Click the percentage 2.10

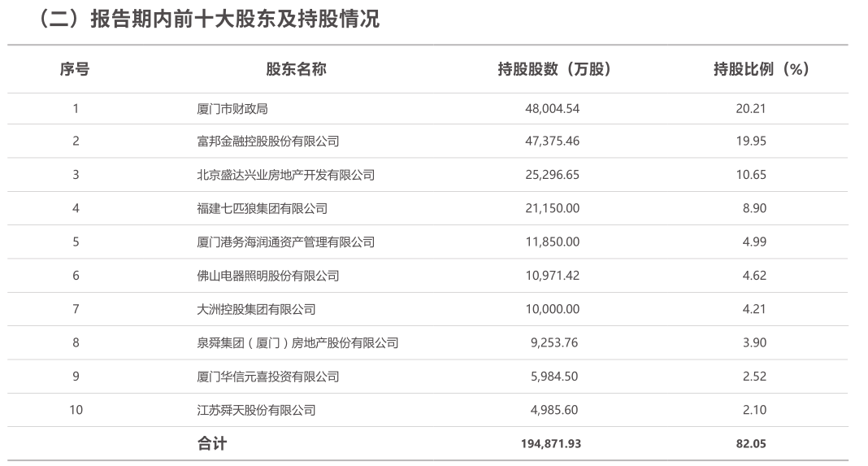754,410
